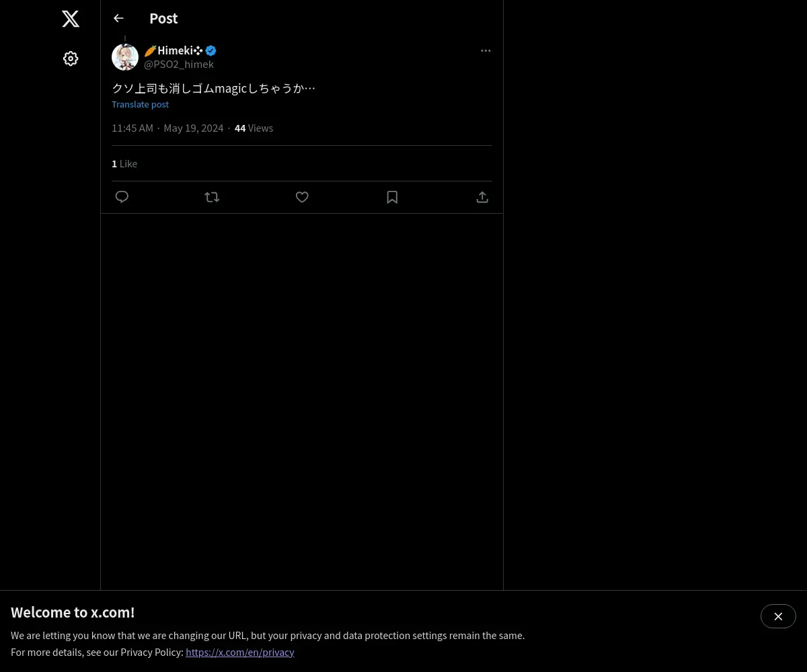Open the X logo home icon
This screenshot has width=807, height=672.
click(71, 19)
